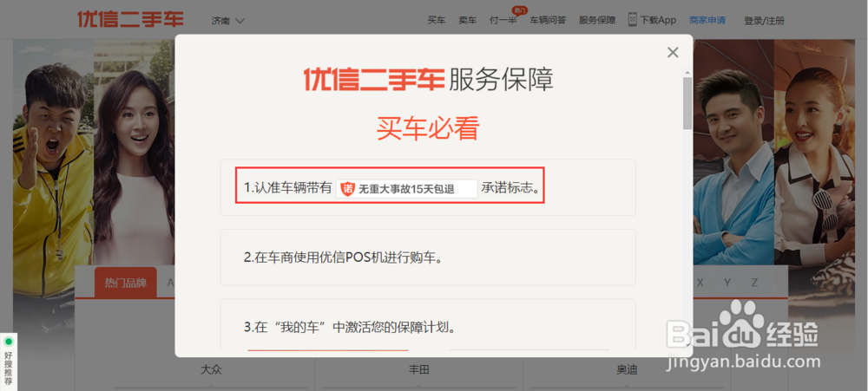Click the dialog's vertical scrollbar thumb
Viewport: 868px width, 391px height.
[x=687, y=103]
